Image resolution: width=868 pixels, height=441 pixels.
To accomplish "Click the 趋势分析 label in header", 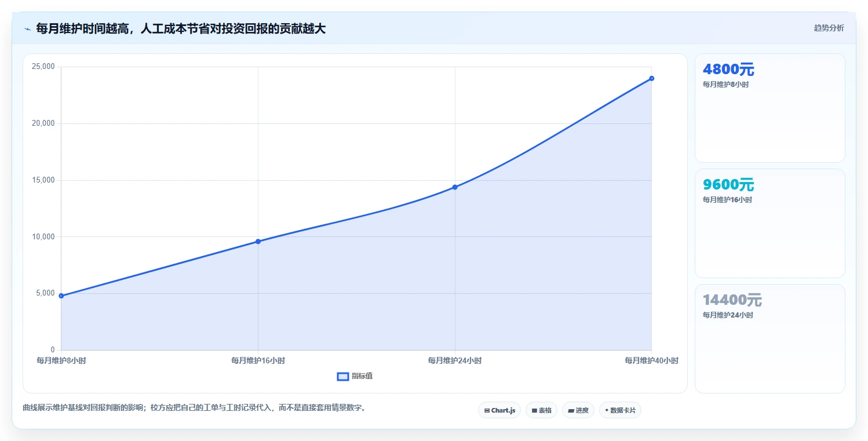I will tap(829, 28).
